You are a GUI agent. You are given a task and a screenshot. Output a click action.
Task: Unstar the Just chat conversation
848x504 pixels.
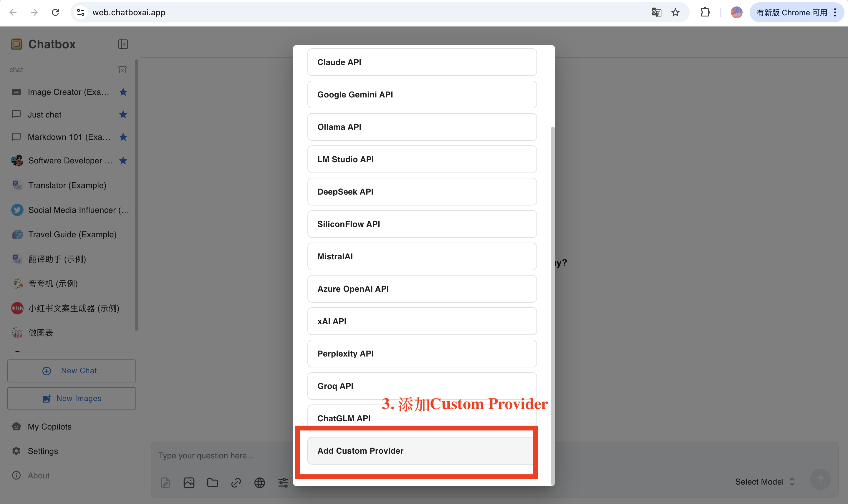pyautogui.click(x=123, y=115)
